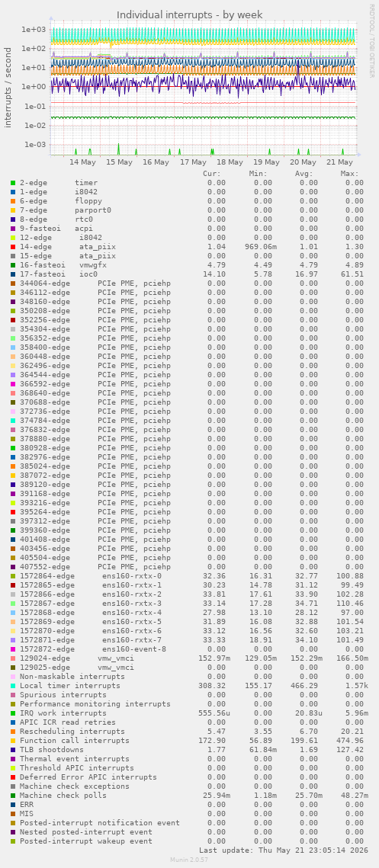Click the Last update timestamp text
Image resolution: width=379 pixels, height=868 pixels.
pos(281,850)
